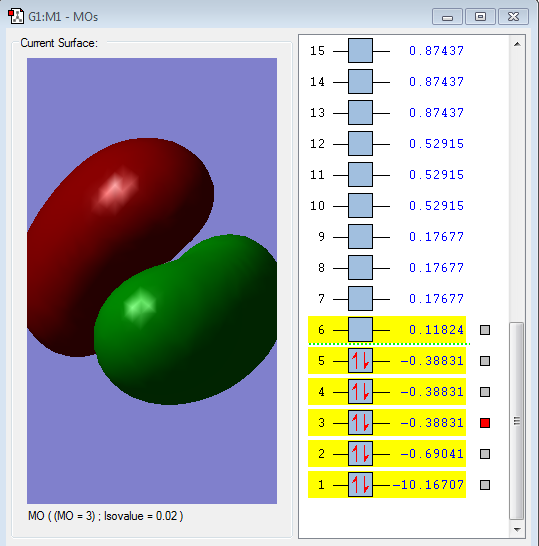
Task: Toggle the gray surface marker for MO 1
Action: point(485,485)
